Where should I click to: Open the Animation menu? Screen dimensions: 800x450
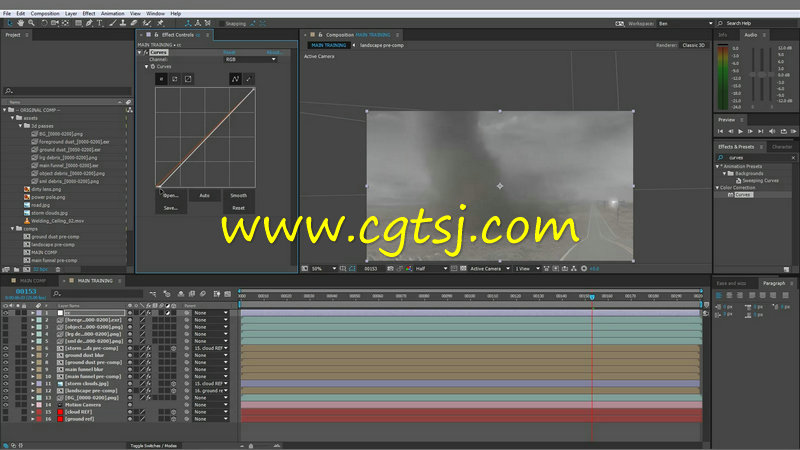(x=112, y=13)
